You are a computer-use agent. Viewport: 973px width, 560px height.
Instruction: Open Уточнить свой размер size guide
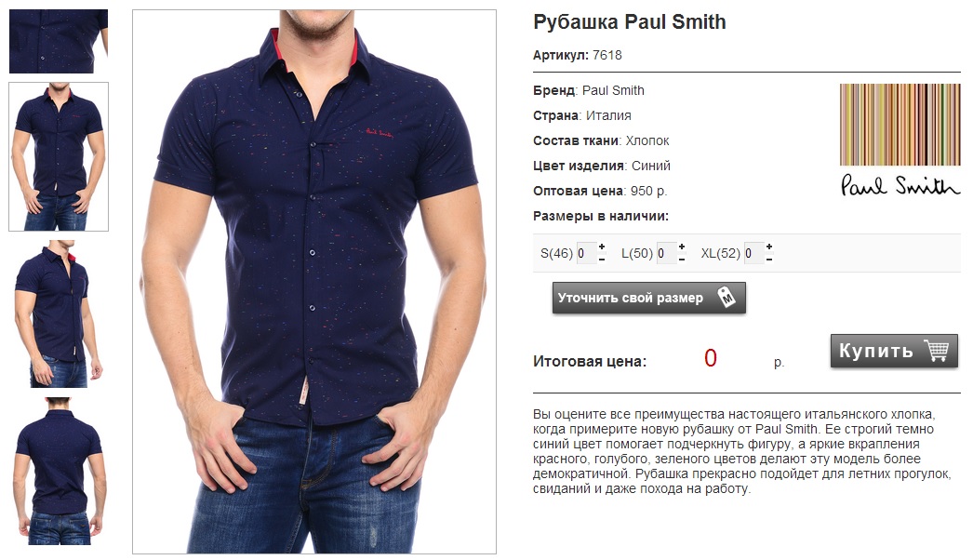[x=649, y=298]
